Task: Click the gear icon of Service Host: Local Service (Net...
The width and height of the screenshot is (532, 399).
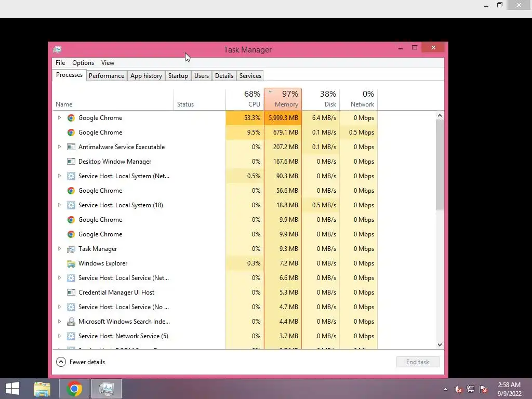Action: pos(71,278)
